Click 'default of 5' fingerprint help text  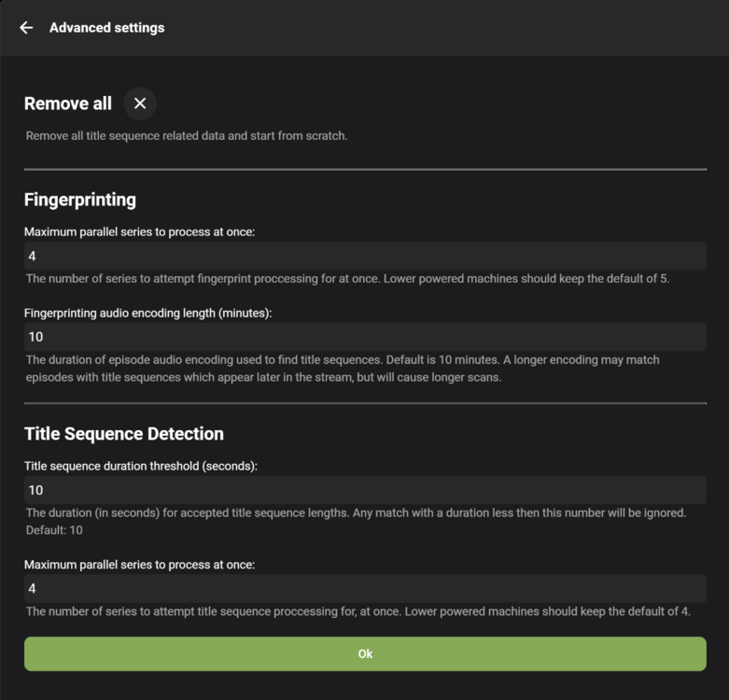[x=636, y=278]
